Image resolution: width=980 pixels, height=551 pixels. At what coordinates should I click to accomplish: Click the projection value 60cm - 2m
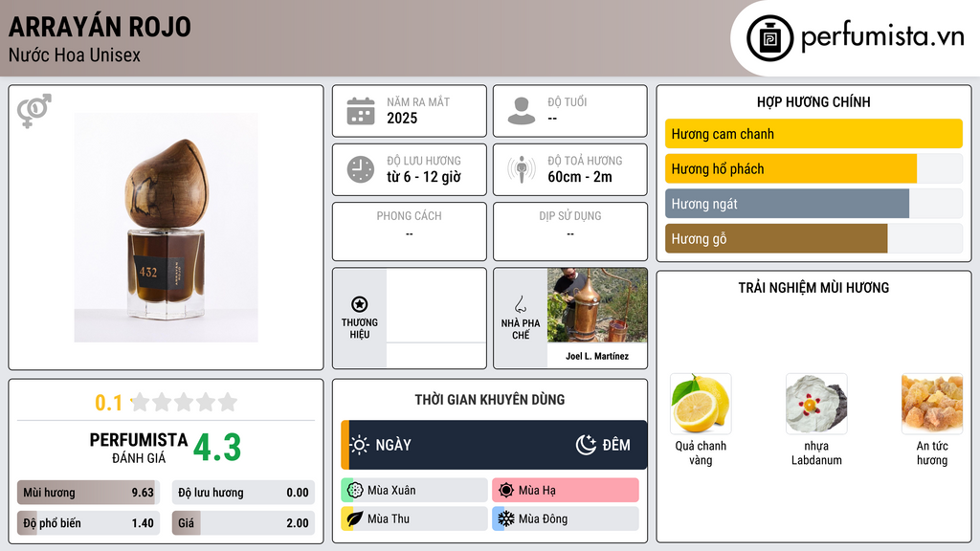(x=580, y=177)
